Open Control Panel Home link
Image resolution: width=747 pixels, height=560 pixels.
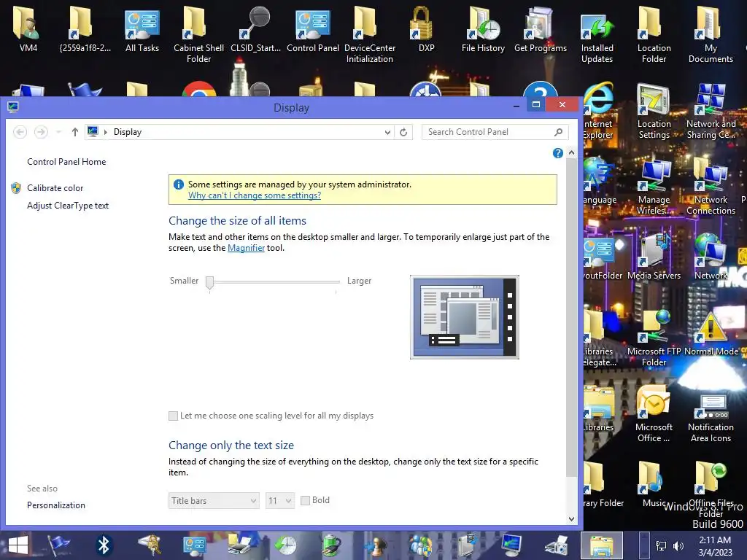point(66,162)
